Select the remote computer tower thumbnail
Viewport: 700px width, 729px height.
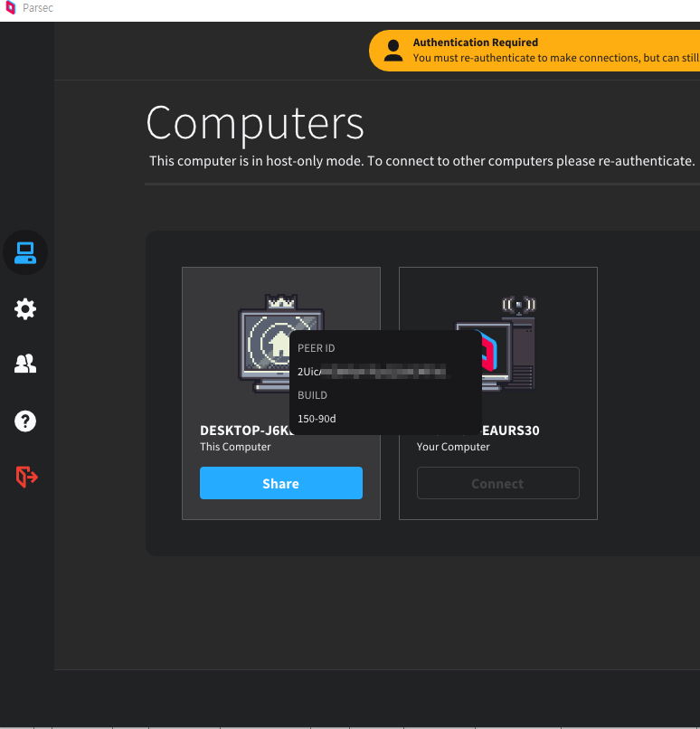tap(508, 343)
